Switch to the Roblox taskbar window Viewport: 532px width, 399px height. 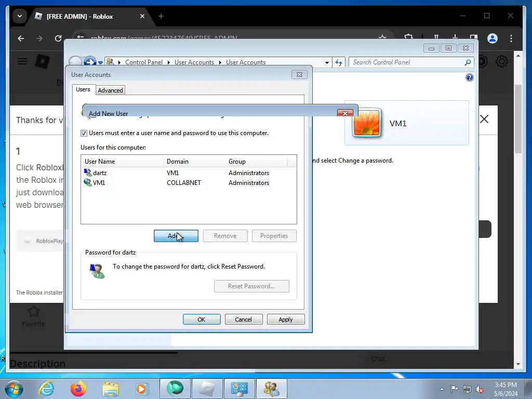coord(207,389)
